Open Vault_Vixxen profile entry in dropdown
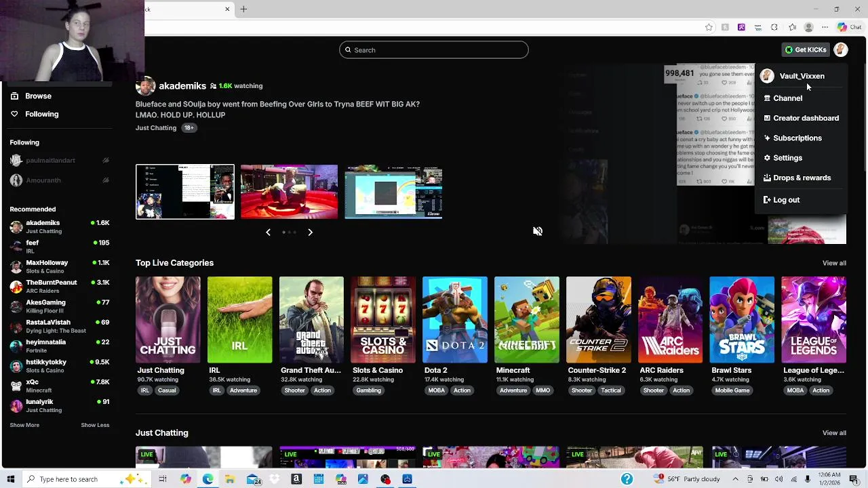Viewport: 868px width, 488px height. (x=800, y=76)
